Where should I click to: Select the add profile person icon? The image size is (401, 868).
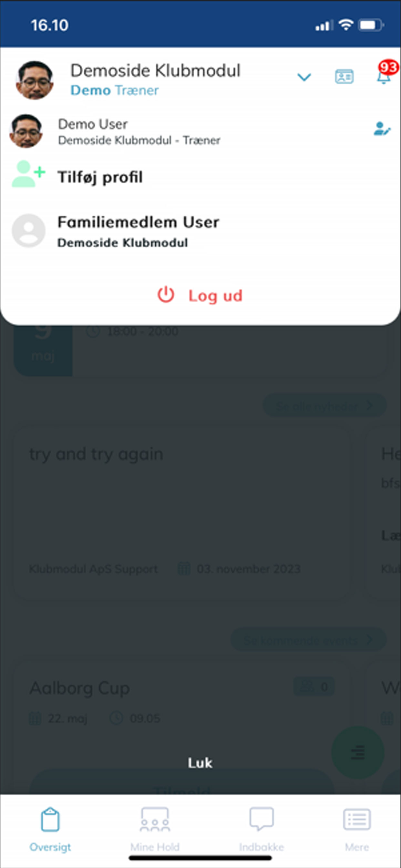(28, 174)
